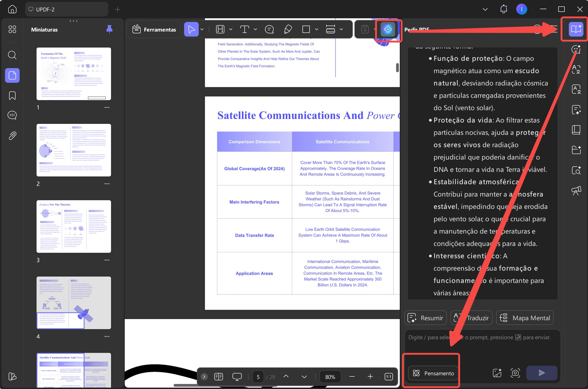Open the bookmarks panel icon
This screenshot has width=588, height=389.
pyautogui.click(x=12, y=96)
